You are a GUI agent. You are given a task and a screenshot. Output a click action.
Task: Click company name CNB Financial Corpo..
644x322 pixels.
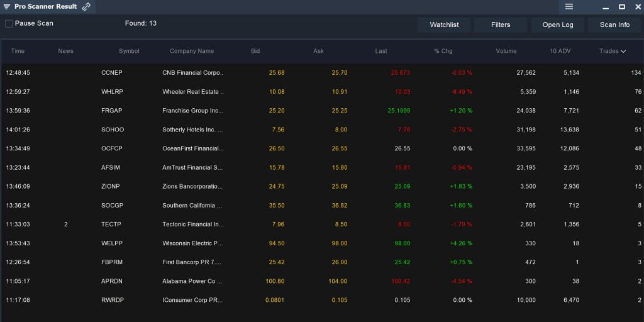(x=192, y=73)
